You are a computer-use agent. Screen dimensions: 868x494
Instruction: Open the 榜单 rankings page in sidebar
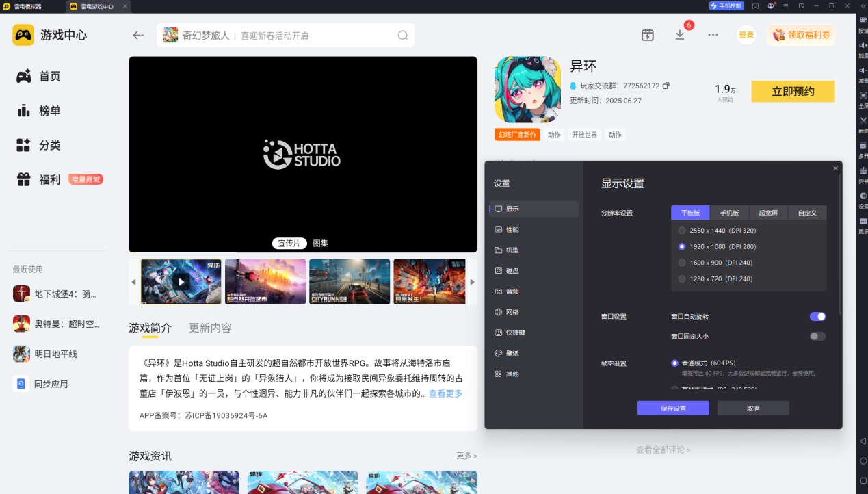click(48, 111)
